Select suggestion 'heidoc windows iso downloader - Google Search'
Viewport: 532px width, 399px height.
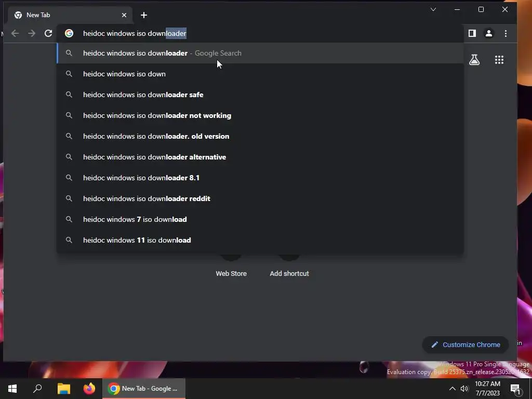point(260,54)
